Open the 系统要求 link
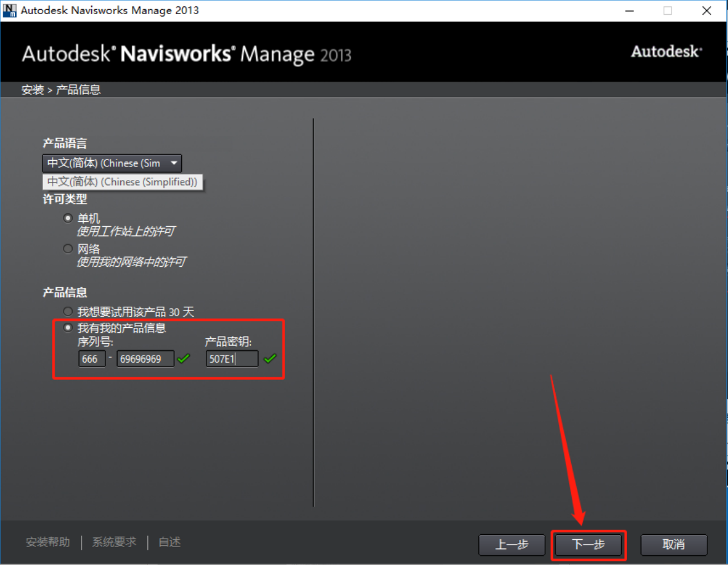 114,542
